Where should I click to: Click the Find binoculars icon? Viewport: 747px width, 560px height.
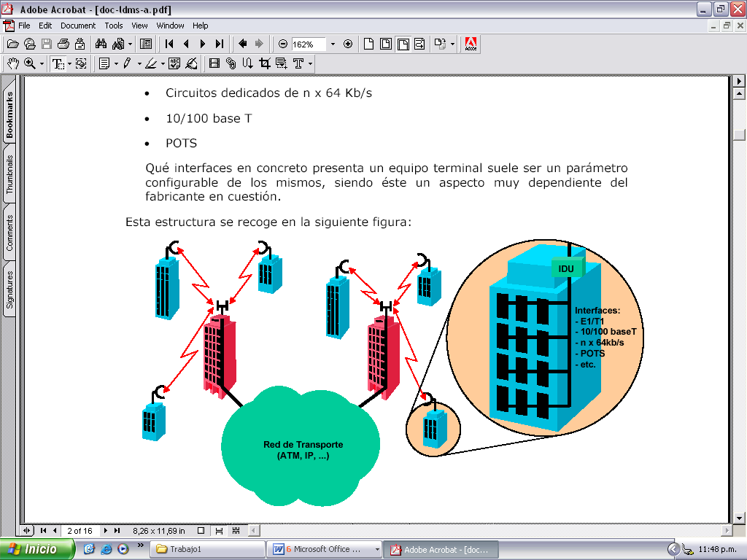coord(101,44)
